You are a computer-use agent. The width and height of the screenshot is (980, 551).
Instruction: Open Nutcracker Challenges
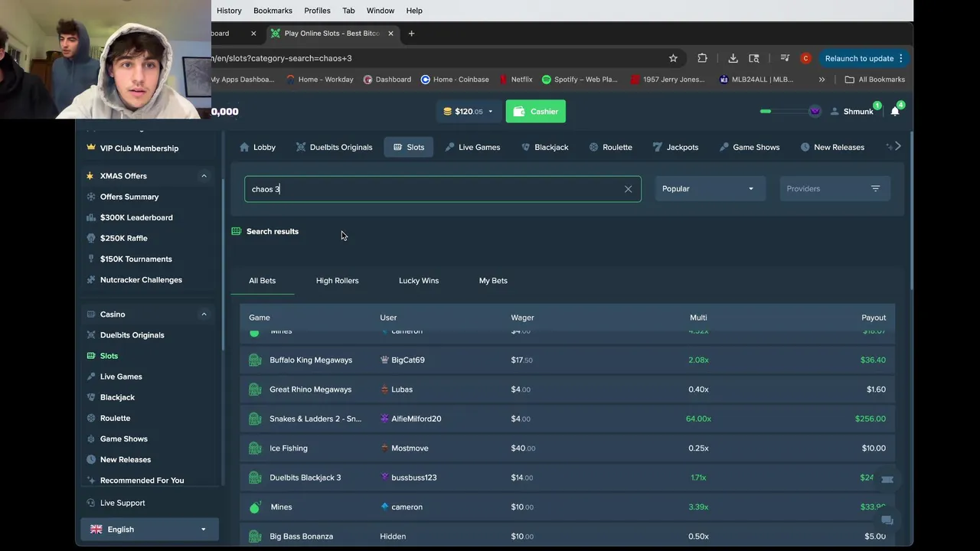[x=141, y=279]
